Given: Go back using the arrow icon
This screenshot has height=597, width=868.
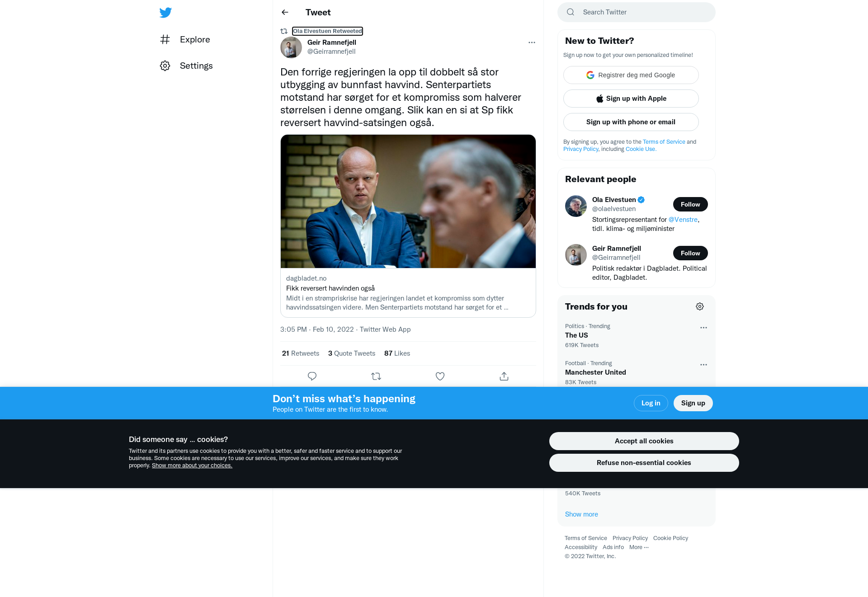Looking at the screenshot, I should pos(285,12).
